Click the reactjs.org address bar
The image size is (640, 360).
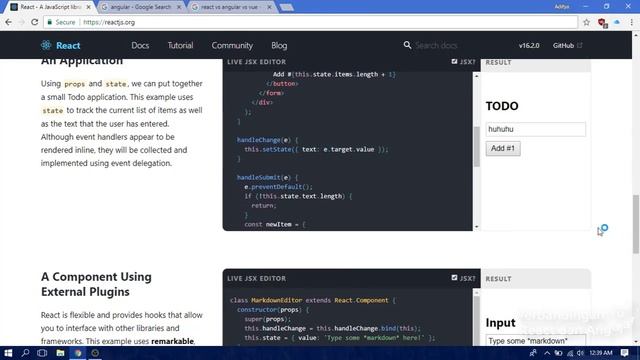[310, 22]
